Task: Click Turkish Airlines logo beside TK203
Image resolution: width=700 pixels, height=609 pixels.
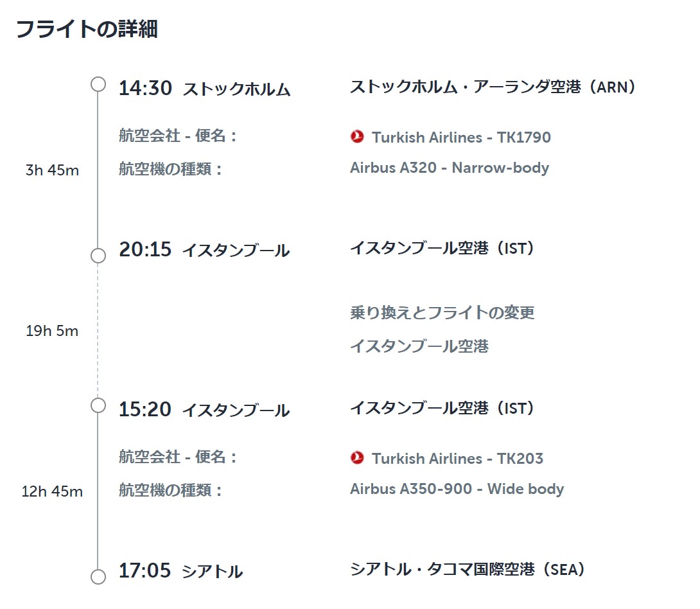Action: pyautogui.click(x=357, y=457)
